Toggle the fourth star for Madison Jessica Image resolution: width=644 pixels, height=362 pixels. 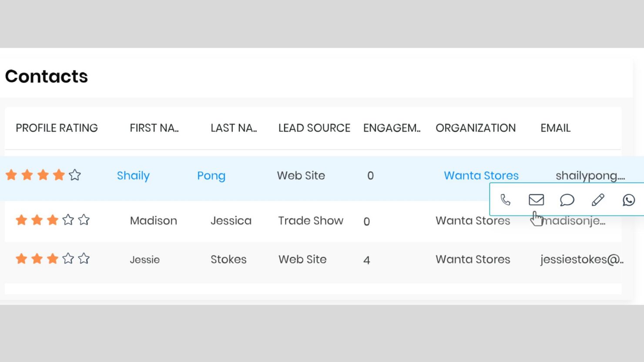click(x=68, y=220)
